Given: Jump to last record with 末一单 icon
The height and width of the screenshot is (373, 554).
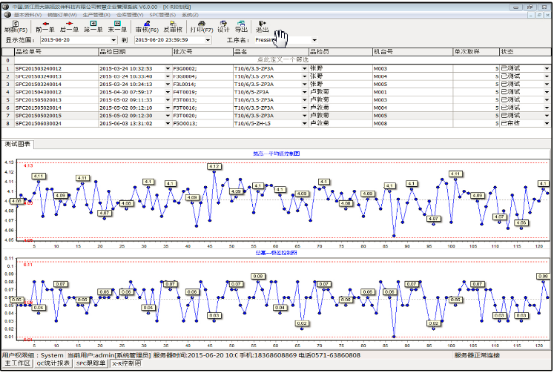Looking at the screenshot, I should pyautogui.click(x=117, y=26).
